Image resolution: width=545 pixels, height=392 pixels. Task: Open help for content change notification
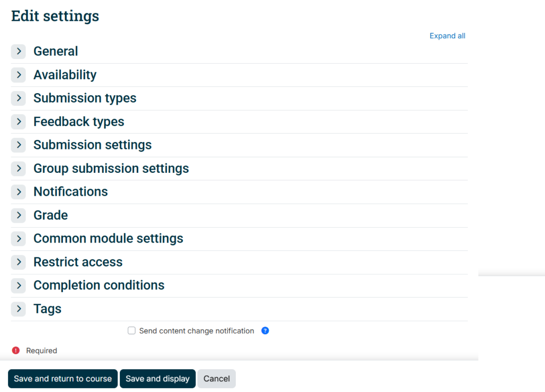pos(265,330)
